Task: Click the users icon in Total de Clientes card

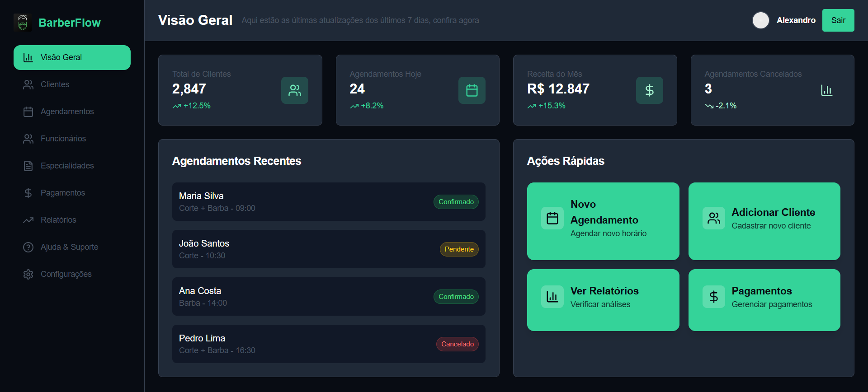Action: click(294, 90)
